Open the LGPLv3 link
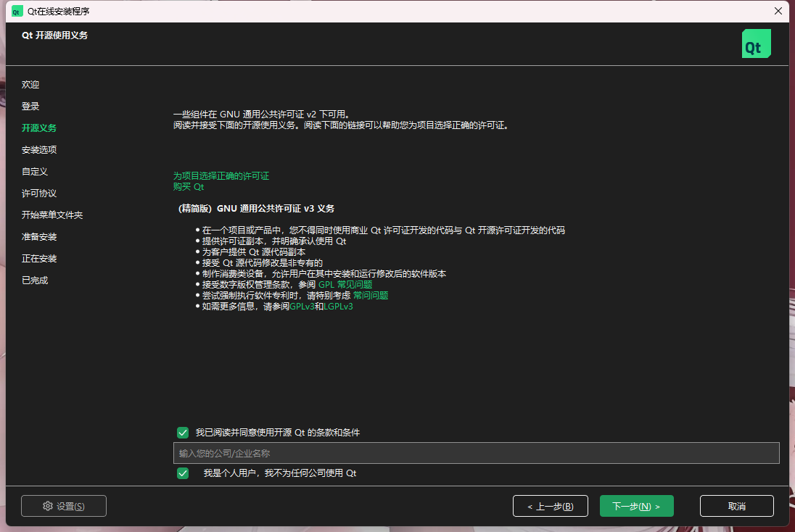This screenshot has width=795, height=532. click(338, 307)
